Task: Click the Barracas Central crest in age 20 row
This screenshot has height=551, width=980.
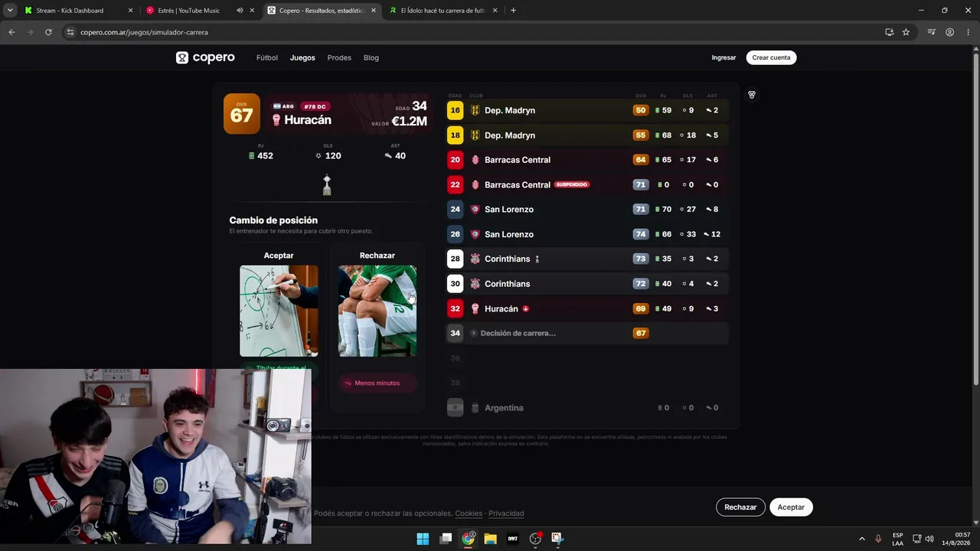Action: (x=475, y=160)
